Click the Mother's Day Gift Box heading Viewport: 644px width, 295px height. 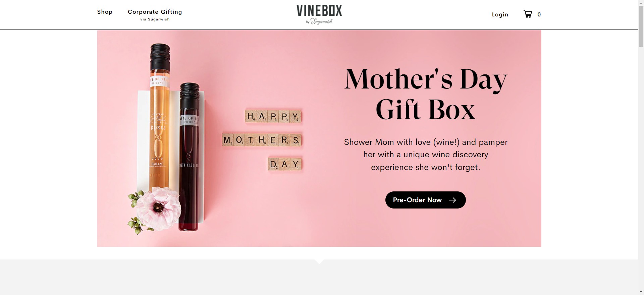(426, 94)
